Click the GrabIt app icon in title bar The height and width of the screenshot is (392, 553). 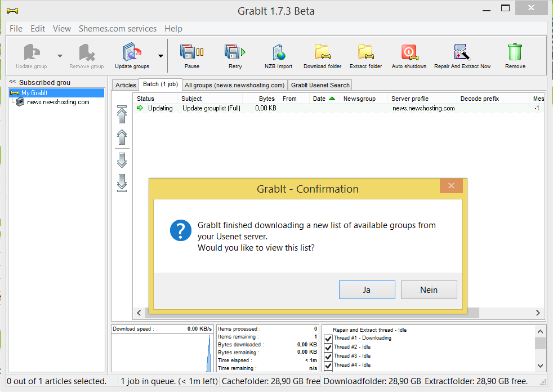coord(12,11)
